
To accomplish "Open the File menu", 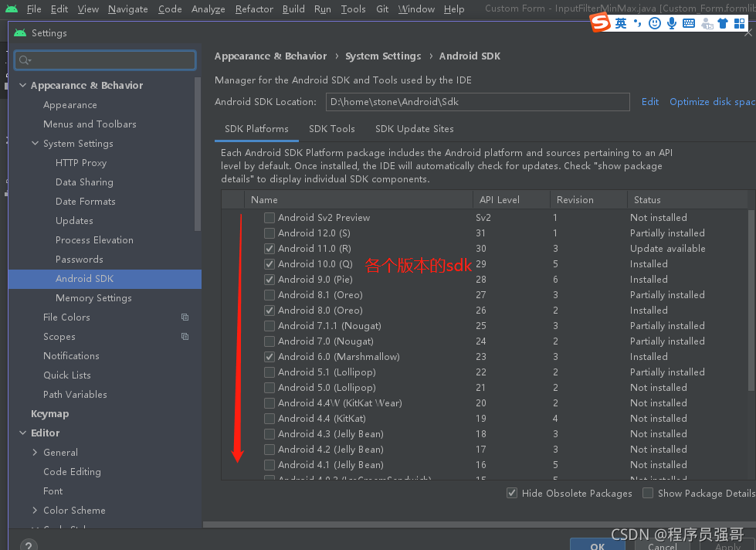I will pyautogui.click(x=34, y=9).
